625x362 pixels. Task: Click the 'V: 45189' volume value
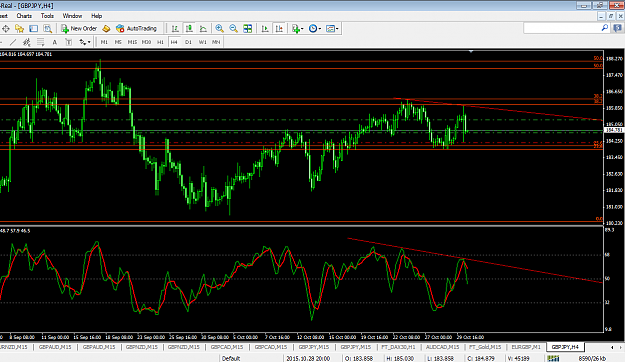coord(519,358)
